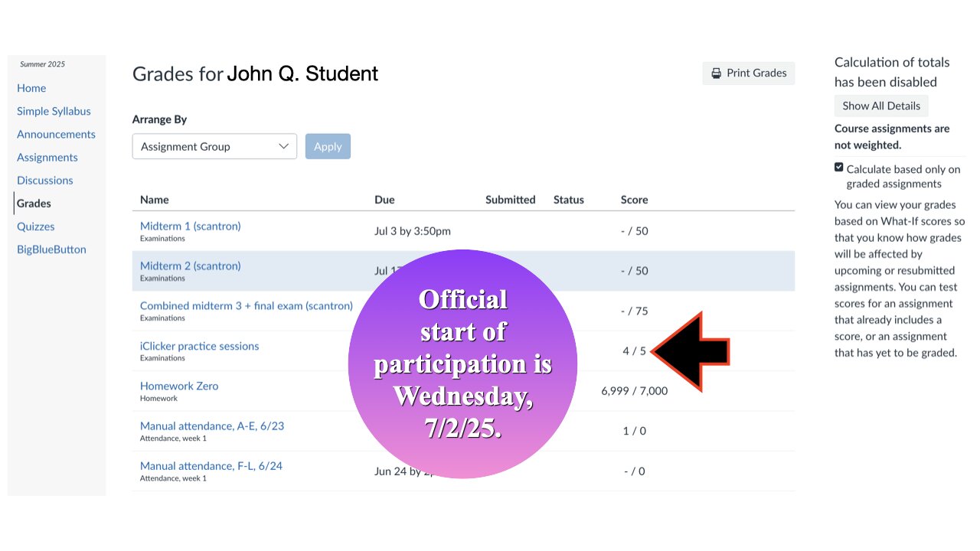This screenshot has height=551, width=980.
Task: Open Home in course navigation
Action: click(31, 88)
